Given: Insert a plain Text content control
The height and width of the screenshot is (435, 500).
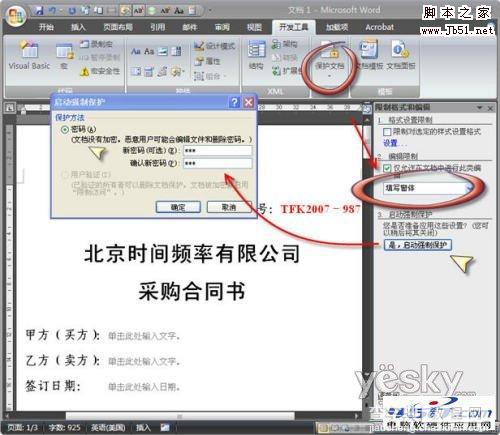Looking at the screenshot, I should tap(149, 51).
